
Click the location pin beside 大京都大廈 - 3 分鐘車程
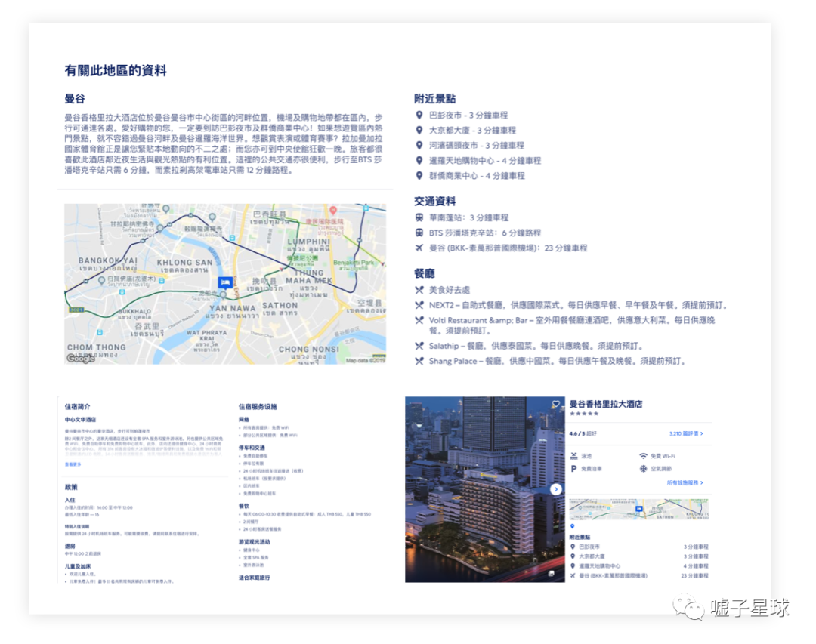(x=419, y=130)
